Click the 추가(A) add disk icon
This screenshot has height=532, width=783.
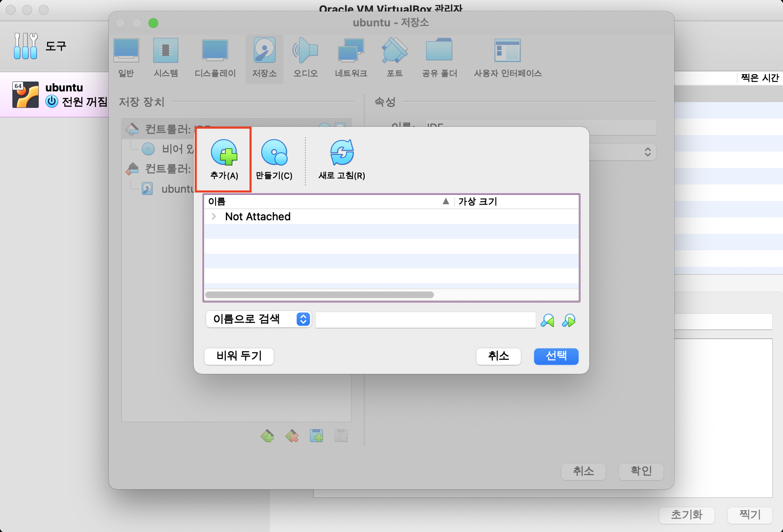tap(224, 159)
